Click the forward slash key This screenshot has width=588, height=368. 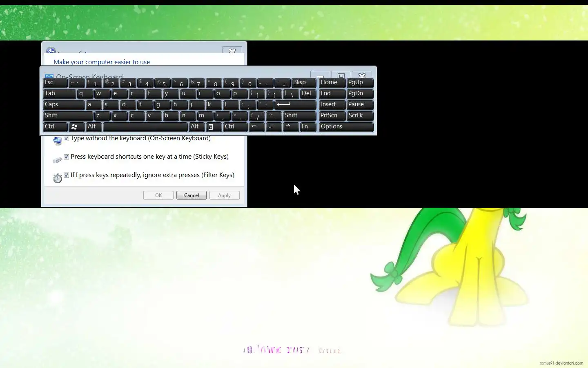[x=257, y=116]
